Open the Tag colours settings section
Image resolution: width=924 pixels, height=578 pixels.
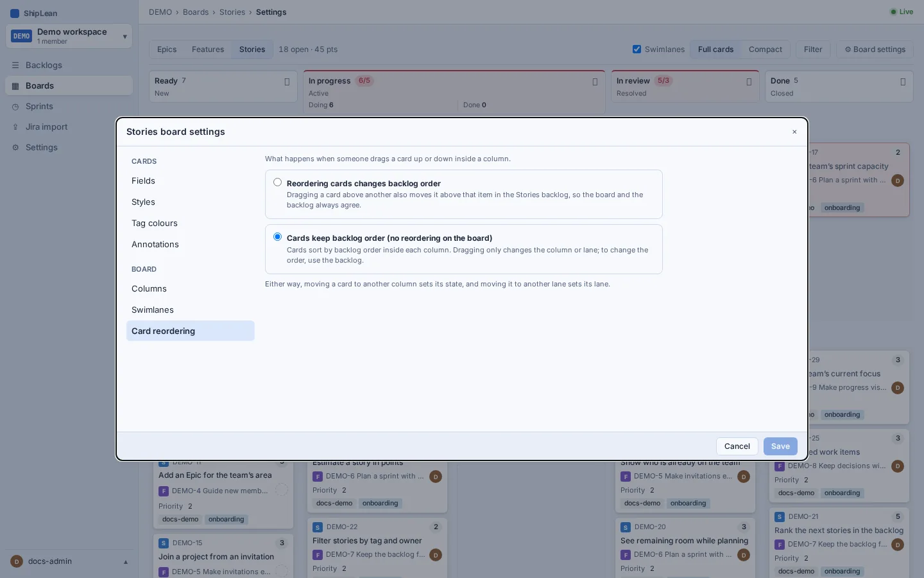pyautogui.click(x=190, y=223)
